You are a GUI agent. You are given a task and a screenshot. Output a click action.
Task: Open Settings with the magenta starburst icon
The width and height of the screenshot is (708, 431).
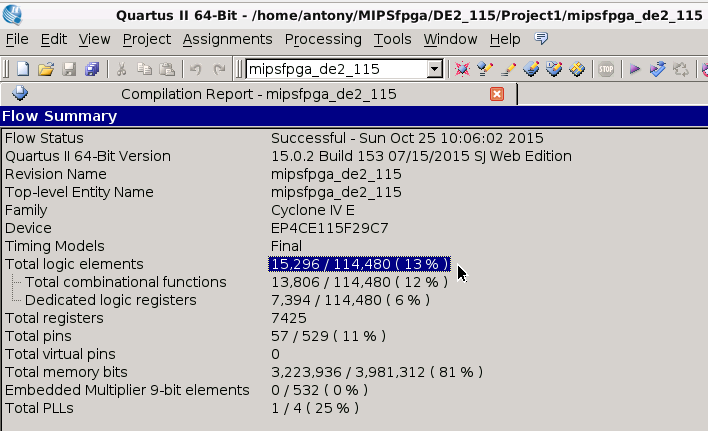click(x=462, y=69)
